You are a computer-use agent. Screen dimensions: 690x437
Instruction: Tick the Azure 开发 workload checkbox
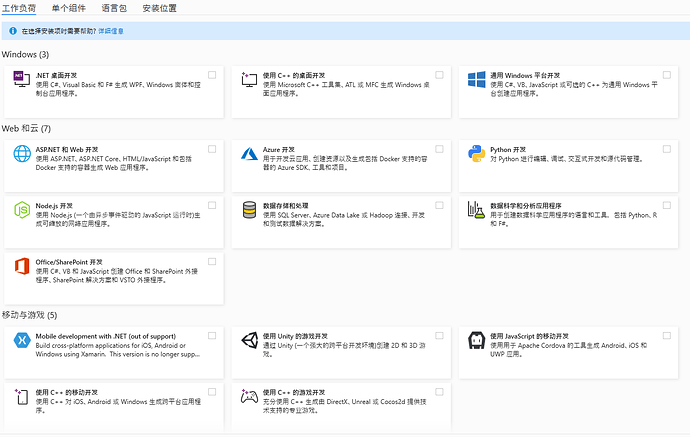pyautogui.click(x=440, y=149)
